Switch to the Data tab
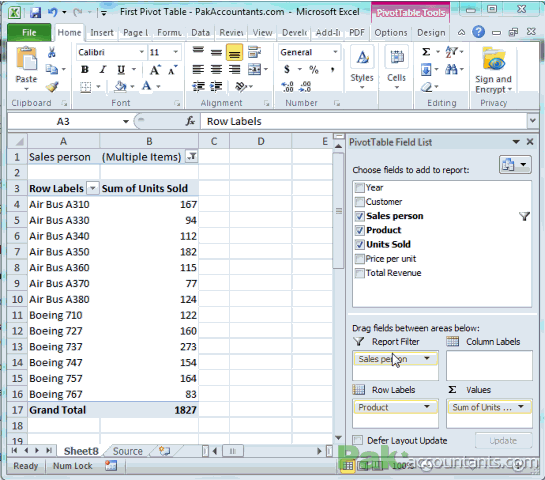Viewport: 545px width, 480px height. click(201, 33)
